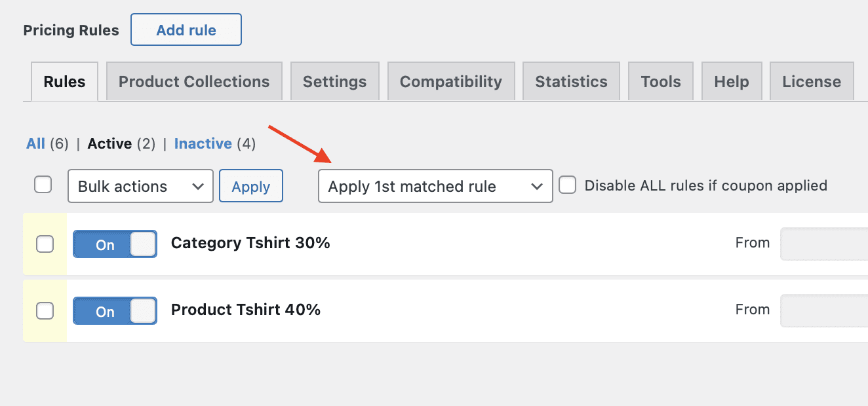The image size is (868, 406).
Task: Click the From date field for Product Tshirt 40%
Action: (826, 310)
